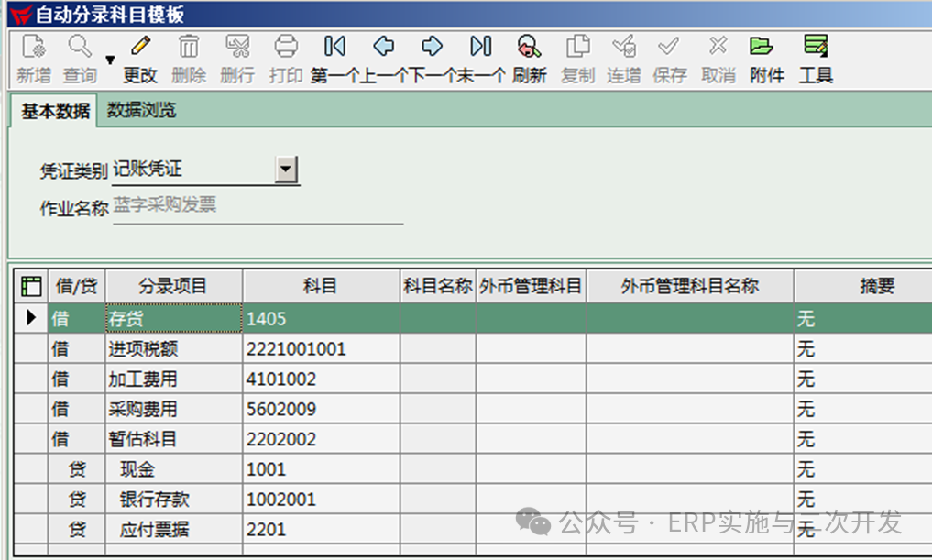932x560 pixels.
Task: Switch to the 基本数据 tab
Action: click(55, 111)
